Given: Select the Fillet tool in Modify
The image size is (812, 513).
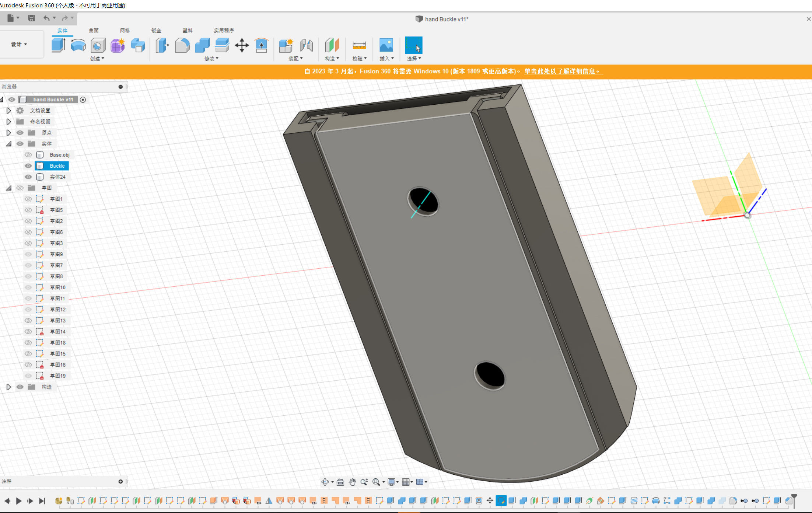Looking at the screenshot, I should tap(182, 45).
